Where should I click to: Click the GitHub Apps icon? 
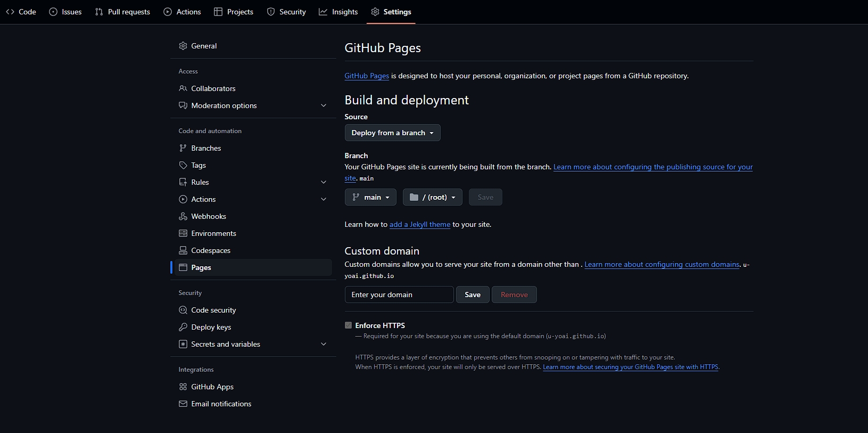pyautogui.click(x=183, y=387)
